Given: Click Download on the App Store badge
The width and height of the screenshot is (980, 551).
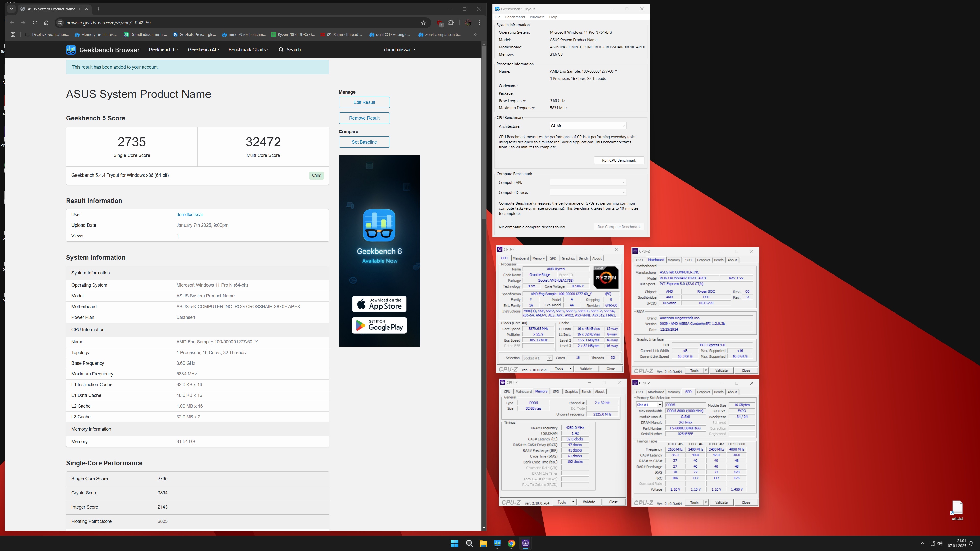Looking at the screenshot, I should [379, 304].
